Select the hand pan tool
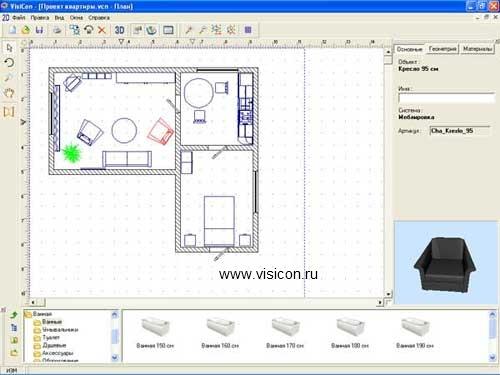Viewport: 500px width, 375px height. tap(9, 93)
